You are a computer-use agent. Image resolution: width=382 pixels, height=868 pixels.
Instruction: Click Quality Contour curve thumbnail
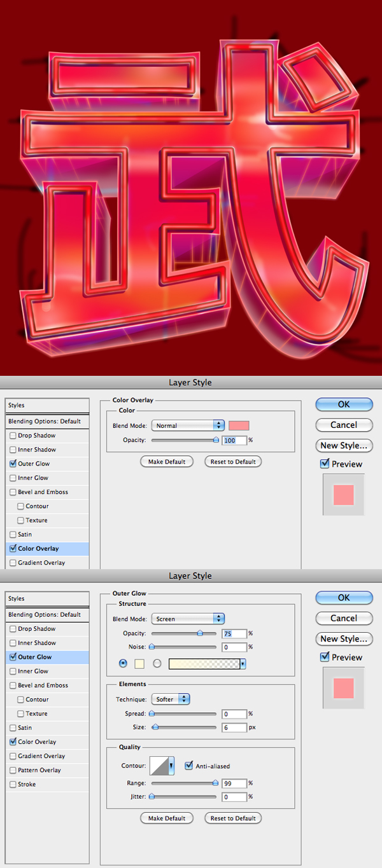coord(159,766)
